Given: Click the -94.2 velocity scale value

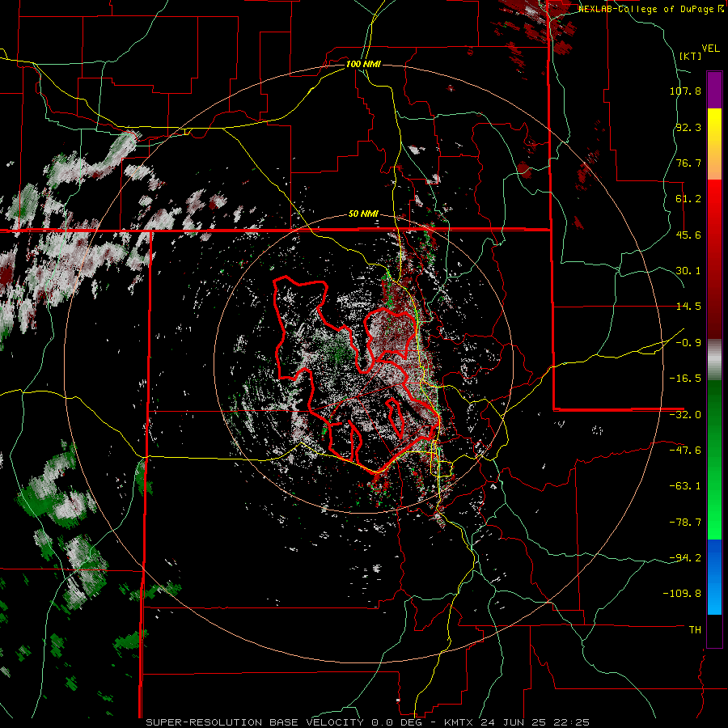Looking at the screenshot, I should point(685,558).
